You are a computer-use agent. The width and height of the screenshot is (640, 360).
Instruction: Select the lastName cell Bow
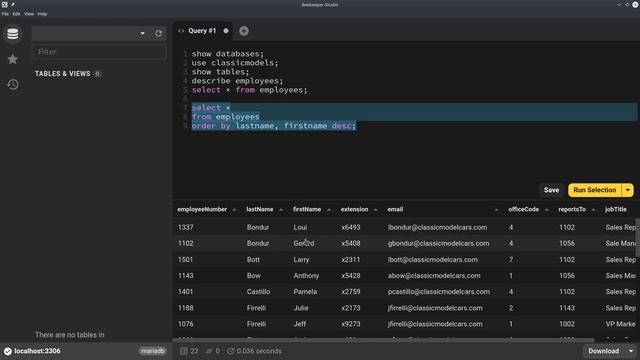pos(253,276)
